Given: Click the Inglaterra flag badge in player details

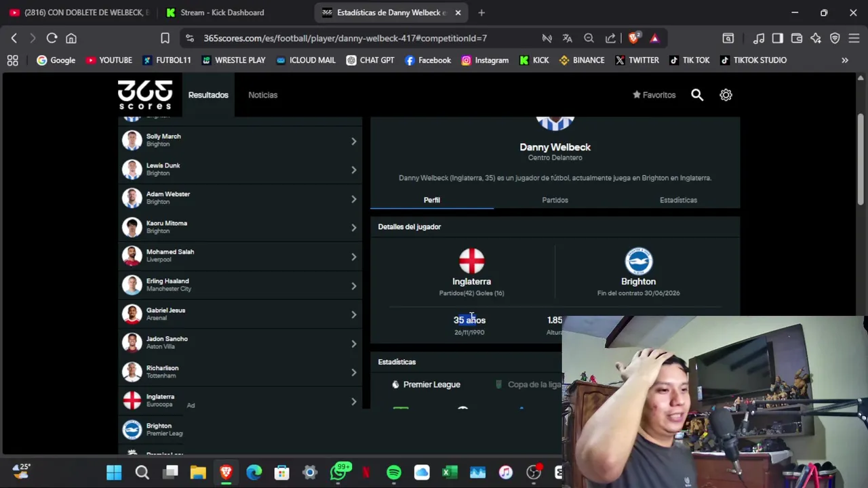Looking at the screenshot, I should (471, 262).
